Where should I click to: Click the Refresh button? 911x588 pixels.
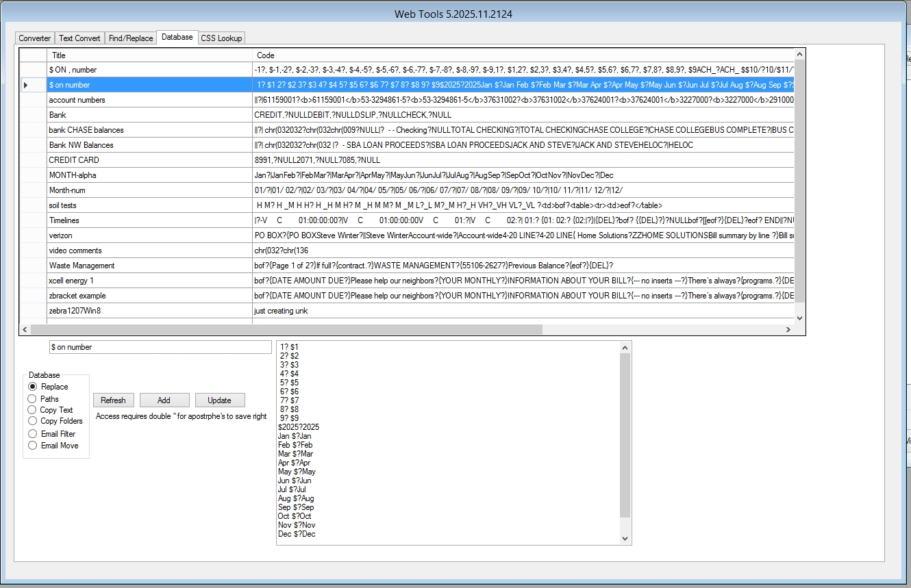pyautogui.click(x=113, y=400)
